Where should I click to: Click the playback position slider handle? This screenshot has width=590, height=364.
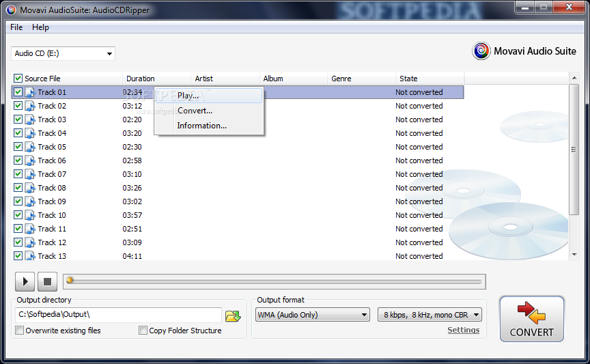(70, 280)
